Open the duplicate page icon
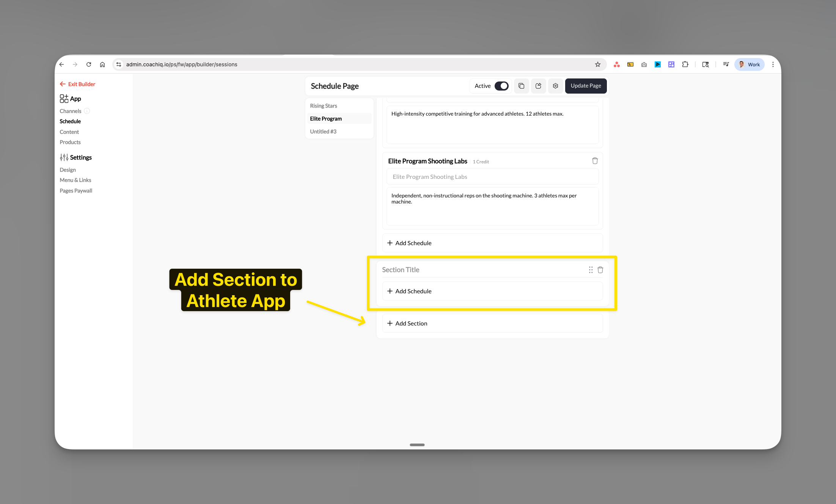Viewport: 836px width, 504px height. coord(521,86)
